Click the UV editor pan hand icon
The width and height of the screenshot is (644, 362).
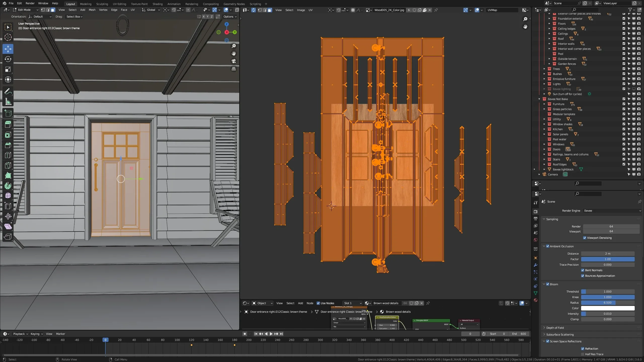click(x=525, y=27)
